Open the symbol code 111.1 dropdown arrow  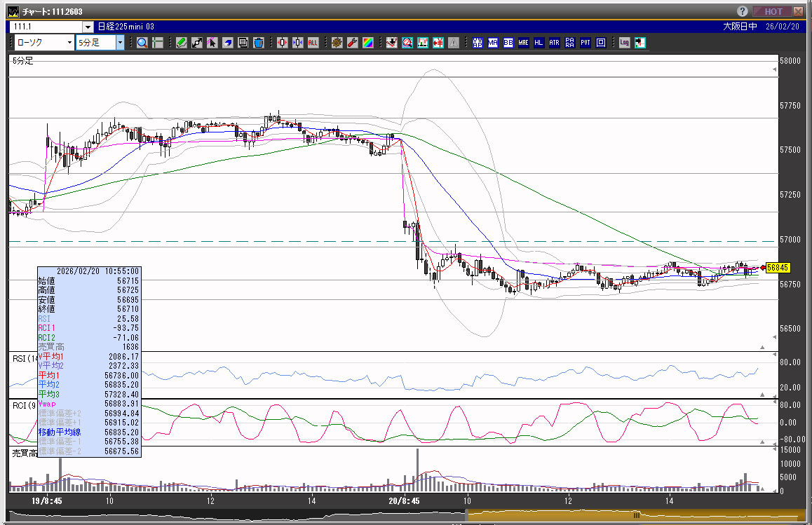88,27
